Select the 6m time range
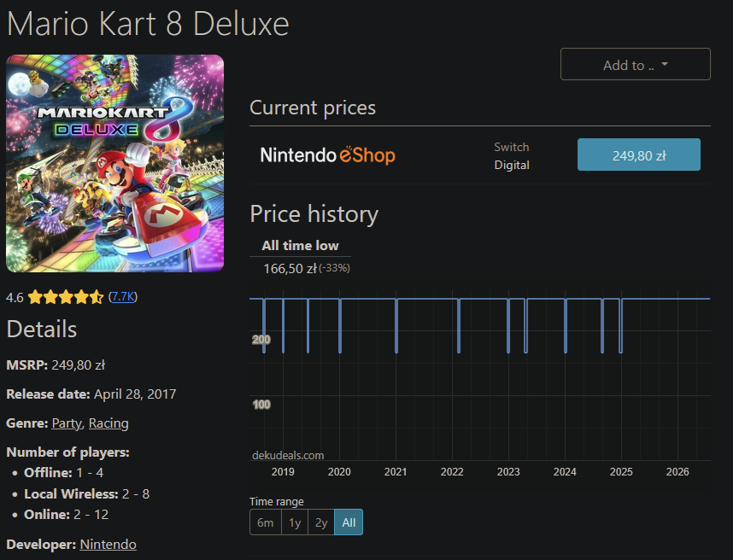The height and width of the screenshot is (560, 733). [266, 522]
